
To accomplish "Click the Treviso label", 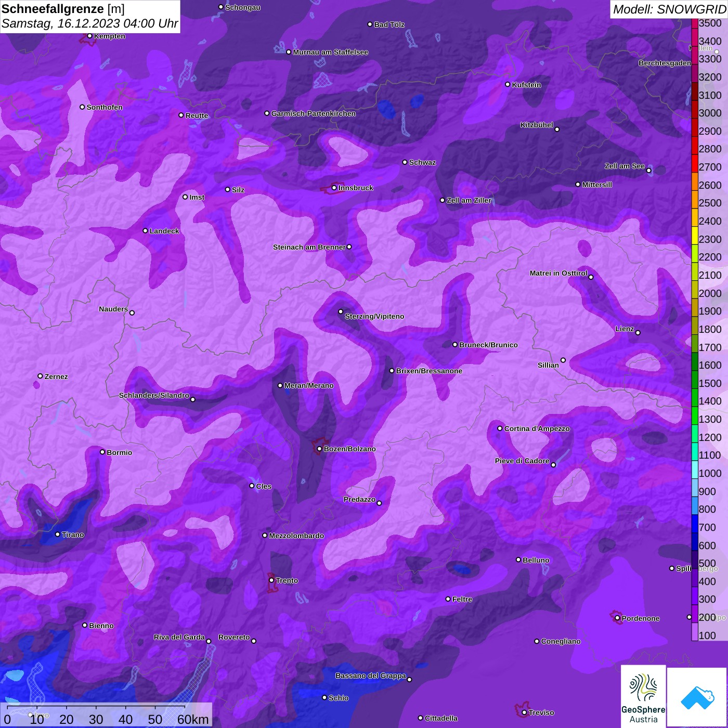I will (x=541, y=712).
